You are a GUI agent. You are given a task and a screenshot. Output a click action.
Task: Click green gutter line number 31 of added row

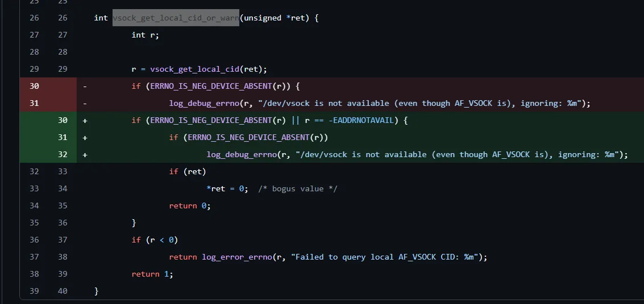pos(63,137)
